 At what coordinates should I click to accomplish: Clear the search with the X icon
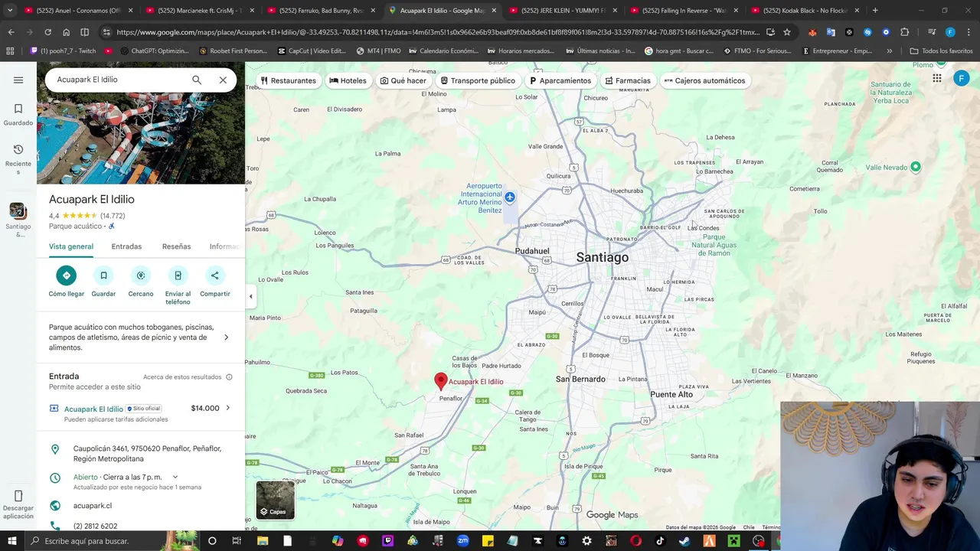click(x=223, y=80)
